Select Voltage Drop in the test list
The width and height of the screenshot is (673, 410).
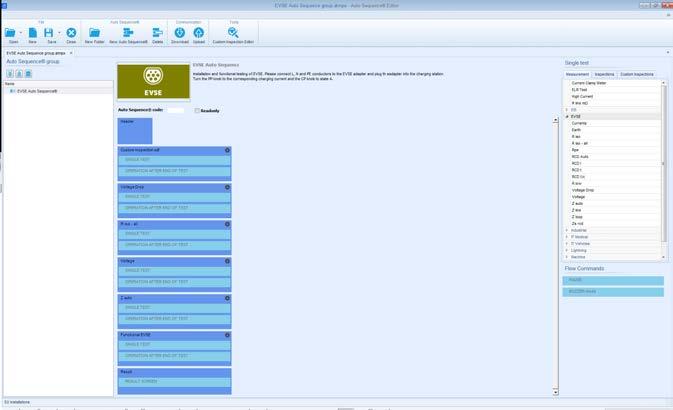(x=583, y=190)
